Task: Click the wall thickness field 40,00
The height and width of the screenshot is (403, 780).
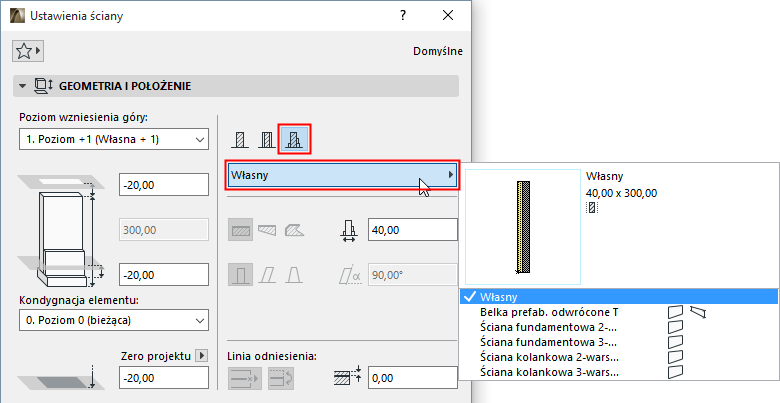Action: click(412, 230)
